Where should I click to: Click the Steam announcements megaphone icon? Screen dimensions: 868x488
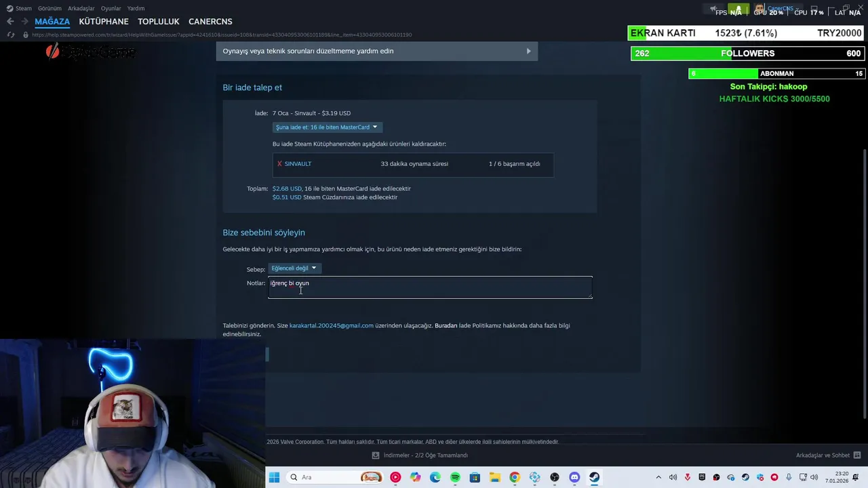pos(712,9)
